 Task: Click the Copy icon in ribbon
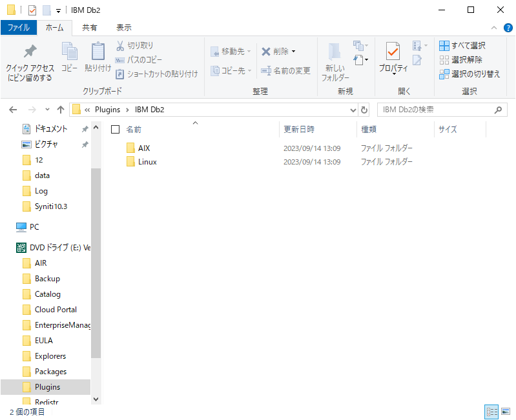pyautogui.click(x=69, y=52)
